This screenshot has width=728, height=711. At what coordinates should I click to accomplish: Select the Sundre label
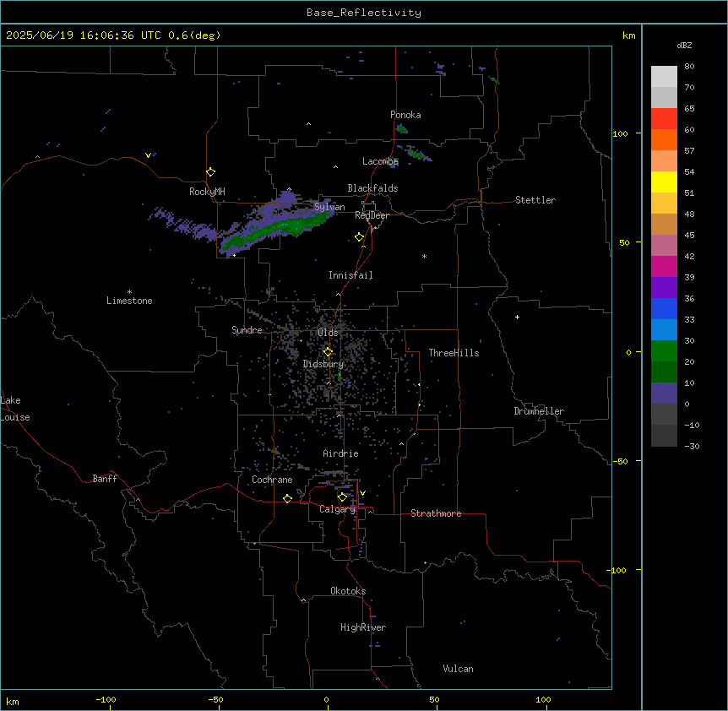[247, 330]
